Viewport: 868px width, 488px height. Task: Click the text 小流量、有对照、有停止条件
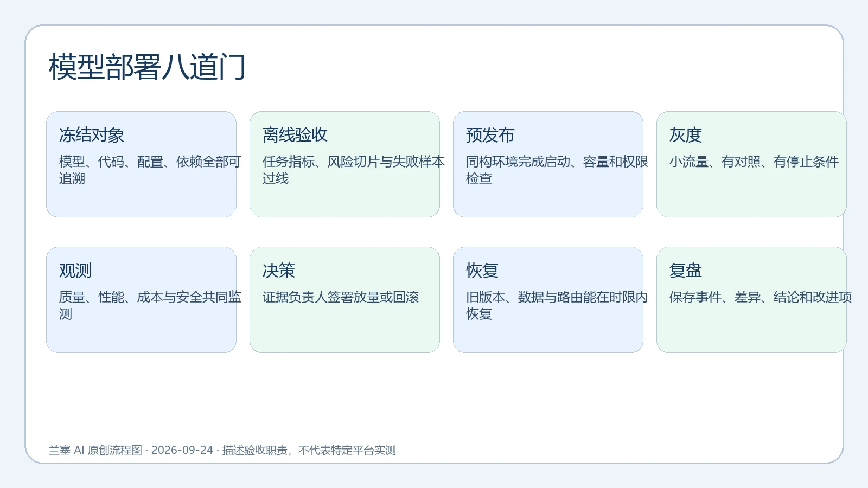click(x=754, y=162)
